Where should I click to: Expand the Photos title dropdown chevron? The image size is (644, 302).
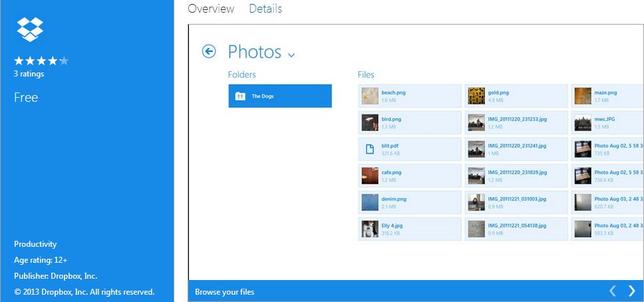[291, 55]
